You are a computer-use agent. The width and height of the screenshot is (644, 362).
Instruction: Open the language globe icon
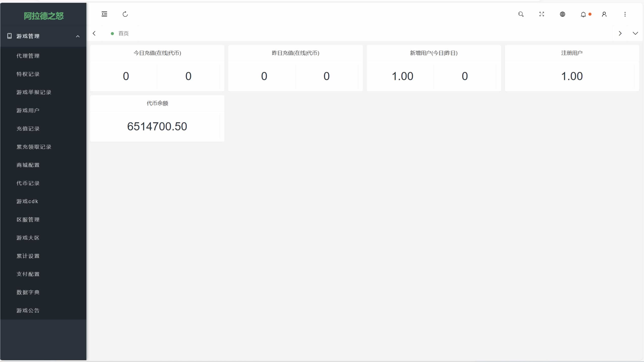[x=562, y=14]
